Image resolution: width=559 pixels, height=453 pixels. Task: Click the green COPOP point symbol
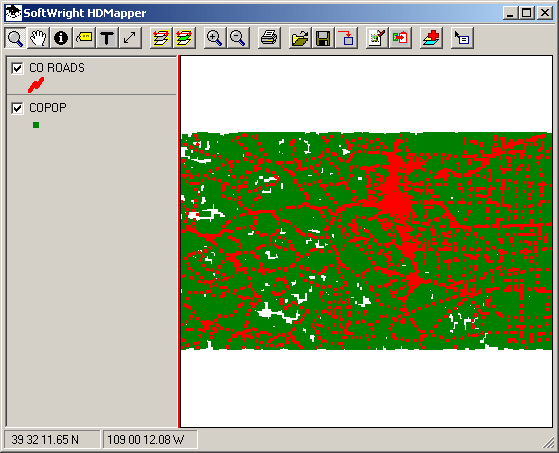tap(36, 125)
